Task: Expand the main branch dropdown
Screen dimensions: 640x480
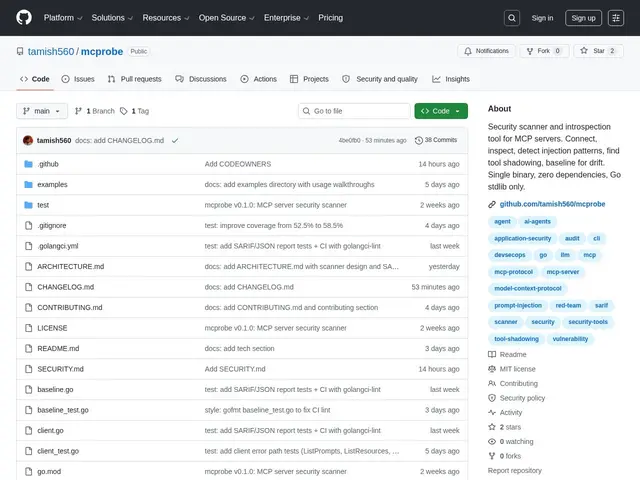Action: tap(42, 111)
